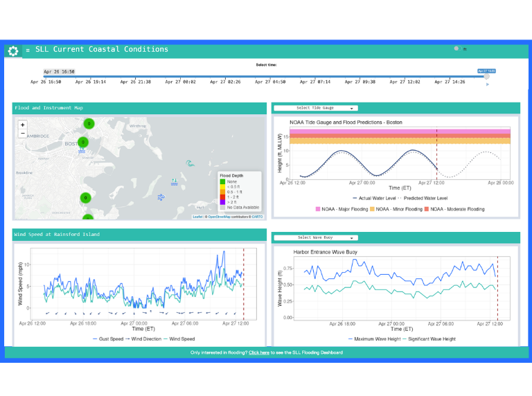Toggle the switch in the header bar
This screenshot has width=532, height=396.
click(x=457, y=49)
